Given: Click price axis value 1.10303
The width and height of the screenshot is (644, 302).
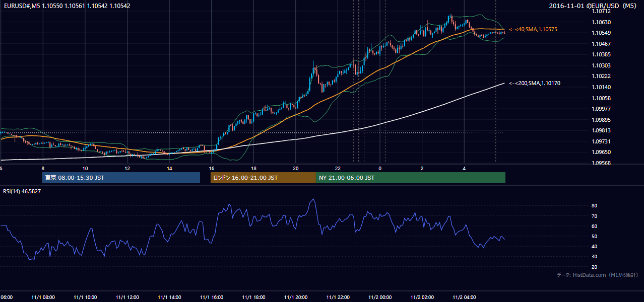Looking at the screenshot, I should (x=601, y=65).
